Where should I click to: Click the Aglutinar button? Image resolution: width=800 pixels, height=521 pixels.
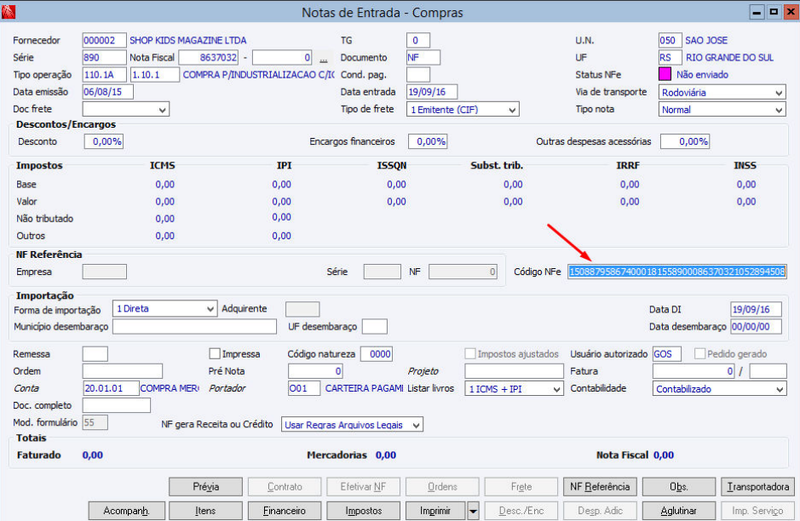(x=679, y=510)
